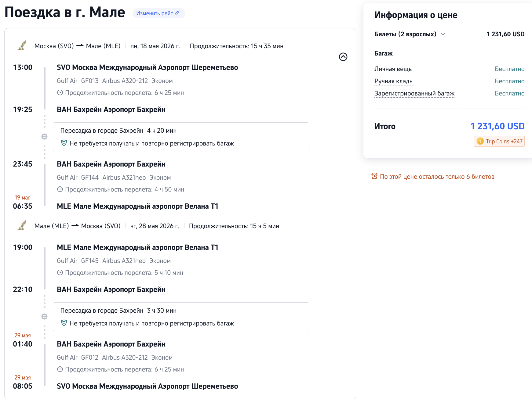The image size is (532, 399).
Task: Click the Личная вещь baggage label
Action: click(x=393, y=69)
